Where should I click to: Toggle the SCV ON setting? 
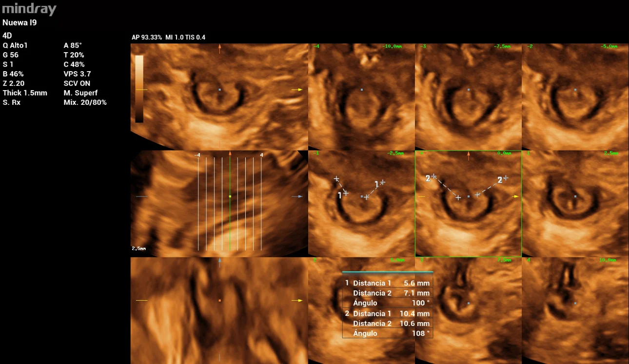pyautogui.click(x=78, y=83)
